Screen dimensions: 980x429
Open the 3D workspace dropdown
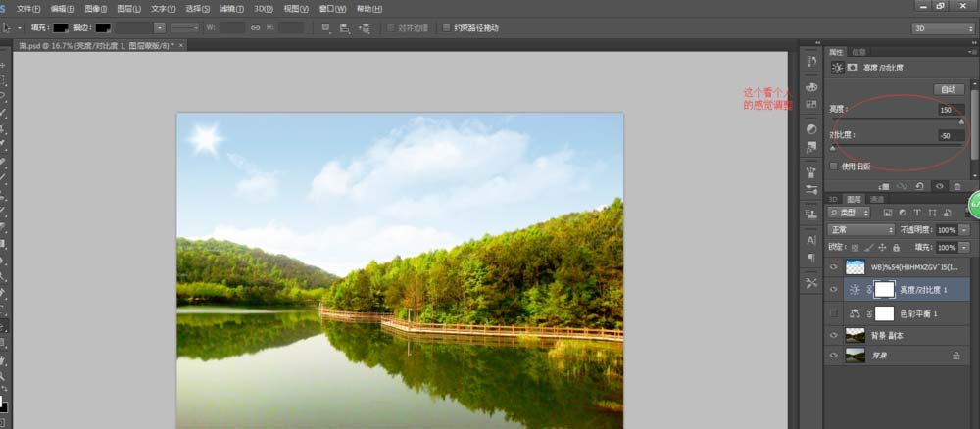[943, 28]
